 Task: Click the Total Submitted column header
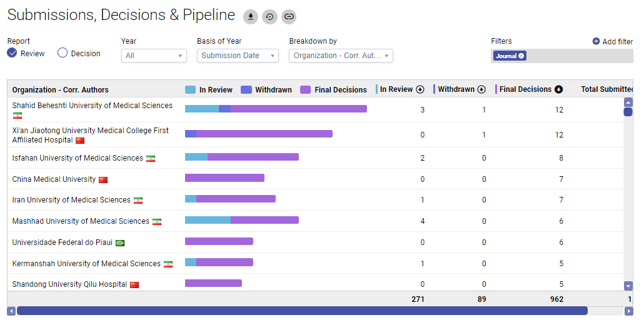coord(606,89)
